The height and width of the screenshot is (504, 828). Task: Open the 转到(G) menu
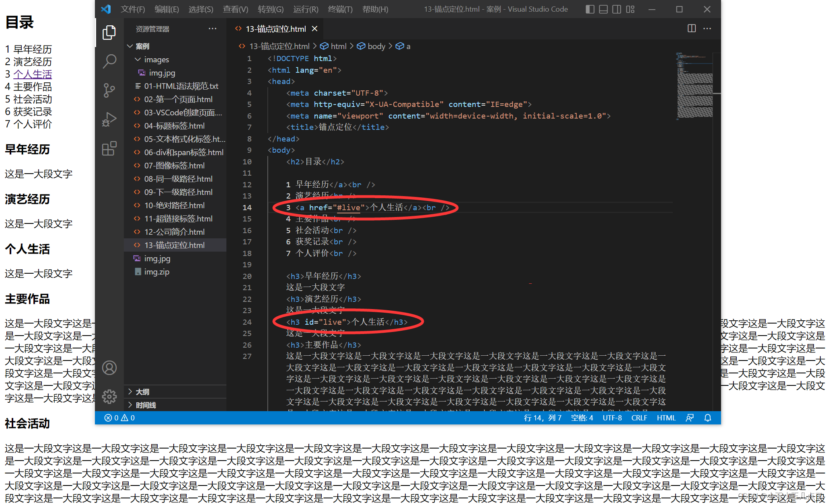[x=271, y=9]
